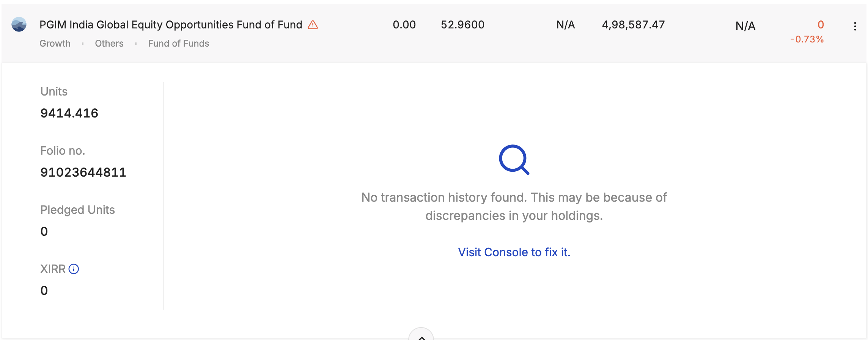868x340 pixels.
Task: Select the Growth tag under the fund name
Action: tap(55, 44)
